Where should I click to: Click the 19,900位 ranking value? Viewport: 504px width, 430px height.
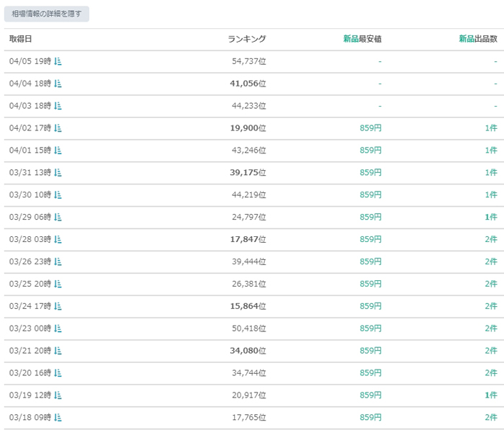[x=248, y=128]
